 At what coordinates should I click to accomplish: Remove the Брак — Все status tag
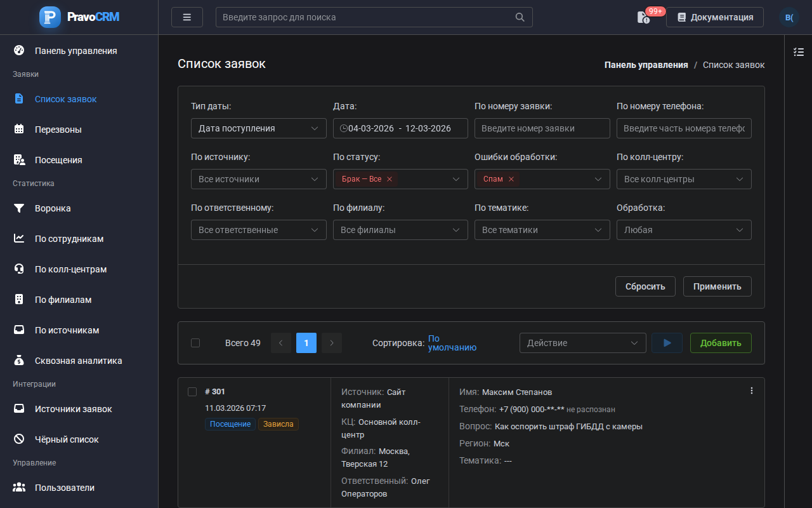390,179
